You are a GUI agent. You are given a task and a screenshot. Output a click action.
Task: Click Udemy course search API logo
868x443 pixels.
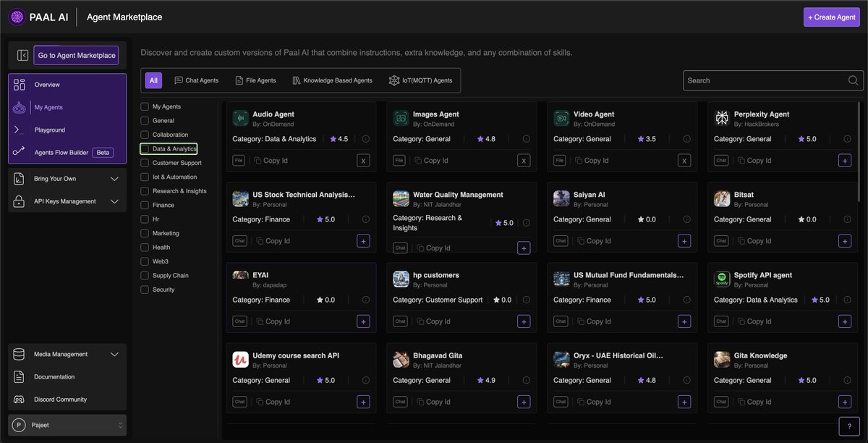click(x=241, y=359)
